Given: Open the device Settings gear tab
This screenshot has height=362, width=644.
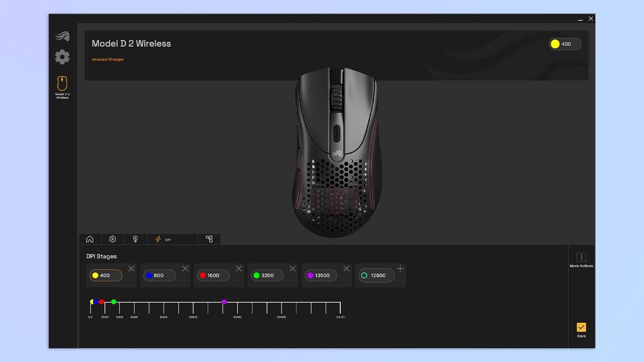Looking at the screenshot, I should 112,239.
